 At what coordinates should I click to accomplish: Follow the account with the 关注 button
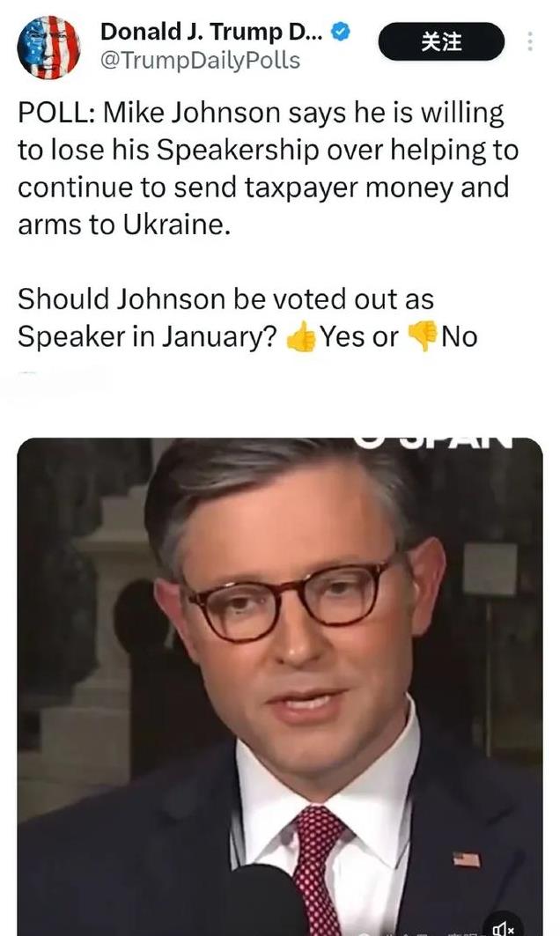(x=441, y=41)
